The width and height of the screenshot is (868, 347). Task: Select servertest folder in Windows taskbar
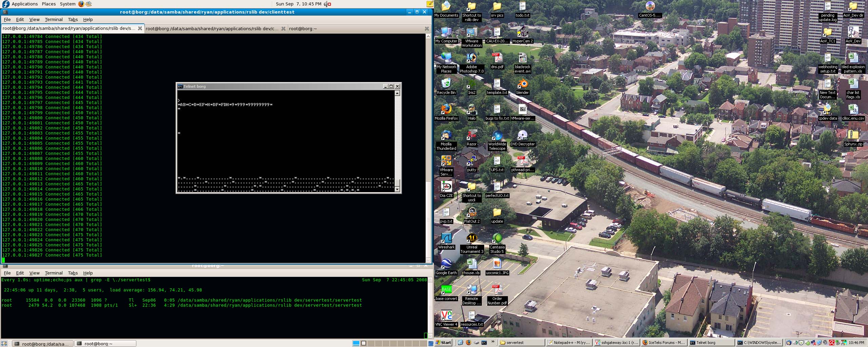coord(521,343)
